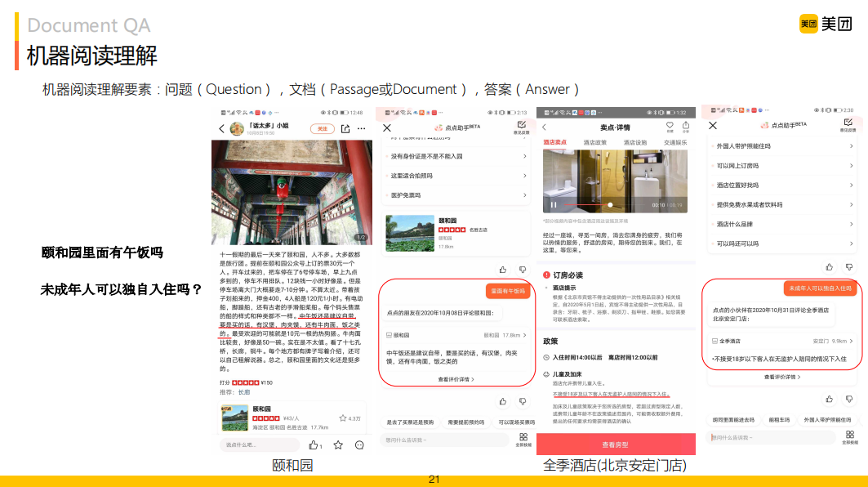Focus the 说点什么吧 comment field
Screen dimensions: 868x487
[x=259, y=445]
